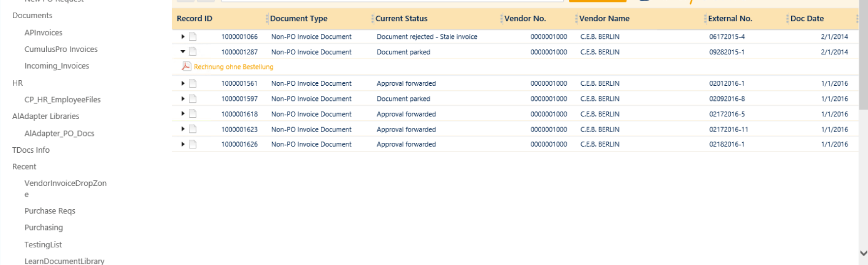Image resolution: width=868 pixels, height=265 pixels.
Task: Click document icon for record 1000001561
Action: 193,83
